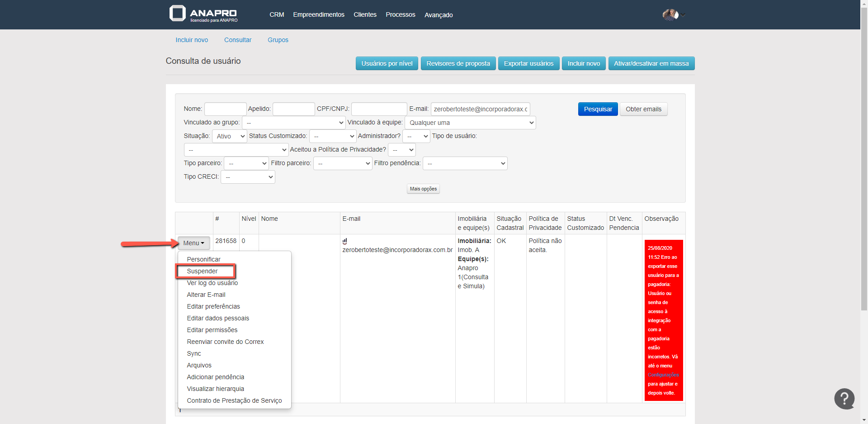
Task: Open the Grupos link in the sub-navigation
Action: [x=278, y=40]
